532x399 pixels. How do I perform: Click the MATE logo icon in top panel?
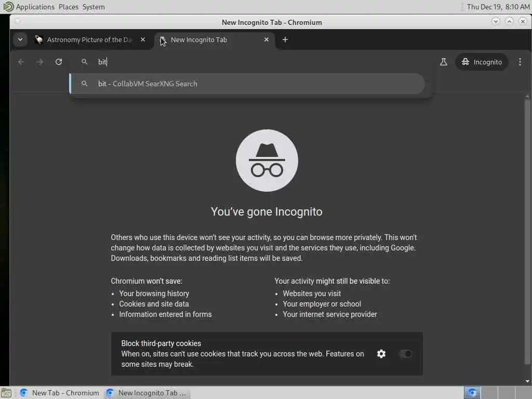pyautogui.click(x=8, y=6)
